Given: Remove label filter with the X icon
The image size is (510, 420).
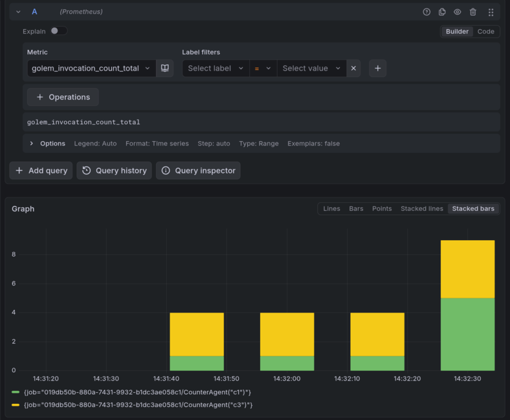Looking at the screenshot, I should click(353, 68).
